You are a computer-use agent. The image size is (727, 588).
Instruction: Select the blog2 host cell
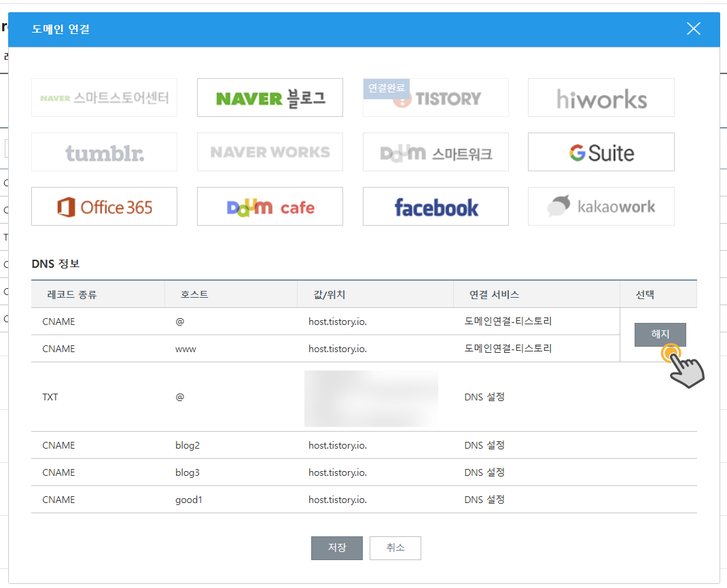click(188, 446)
